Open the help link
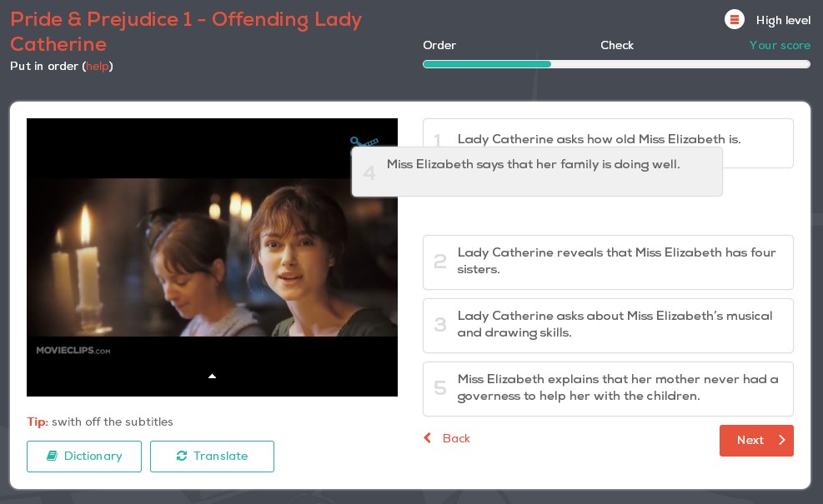823x504 pixels. click(x=97, y=66)
